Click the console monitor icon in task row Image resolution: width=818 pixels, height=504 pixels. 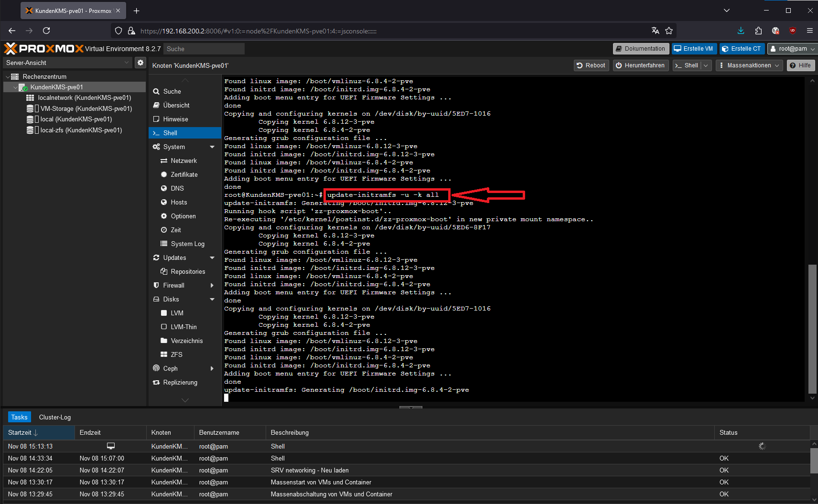tap(110, 446)
